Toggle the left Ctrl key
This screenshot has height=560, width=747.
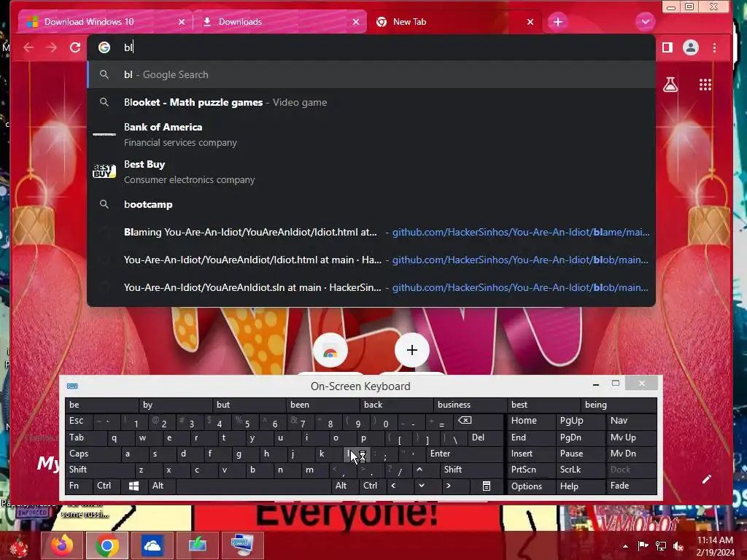pos(107,486)
